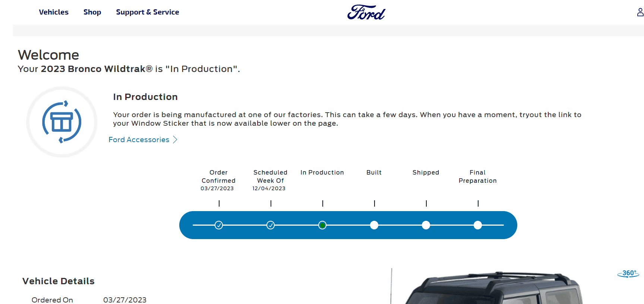Open the Shop menu
This screenshot has width=644, height=304.
[x=92, y=12]
